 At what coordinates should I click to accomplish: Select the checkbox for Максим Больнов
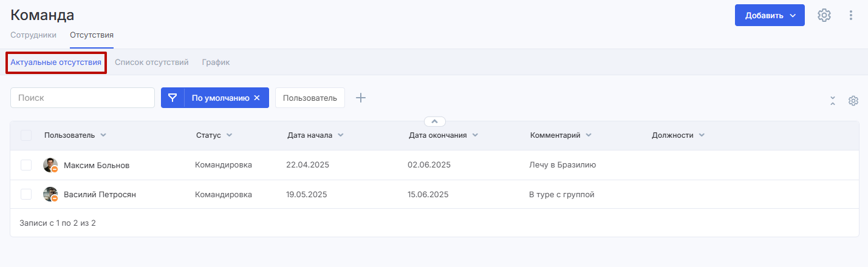pyautogui.click(x=26, y=165)
